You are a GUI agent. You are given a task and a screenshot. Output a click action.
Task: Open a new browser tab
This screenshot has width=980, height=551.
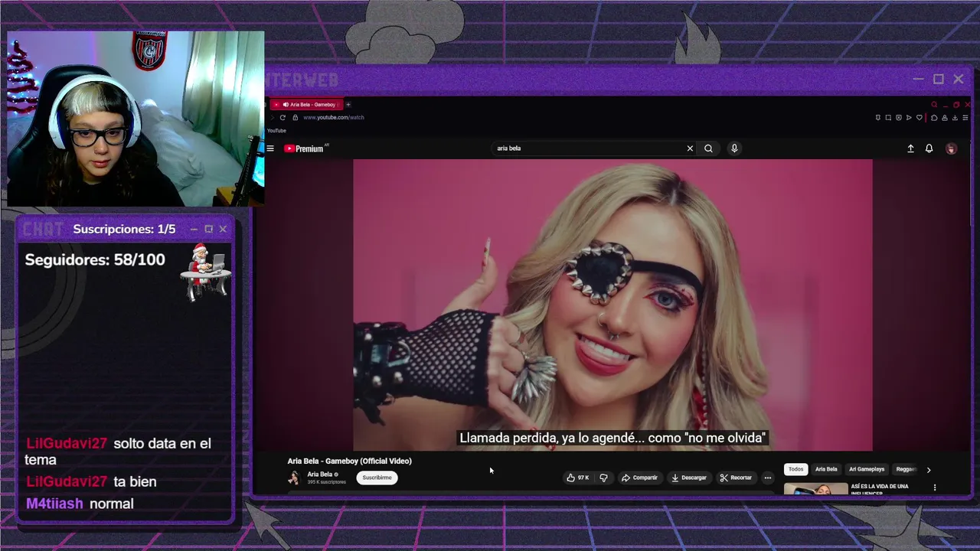click(348, 104)
